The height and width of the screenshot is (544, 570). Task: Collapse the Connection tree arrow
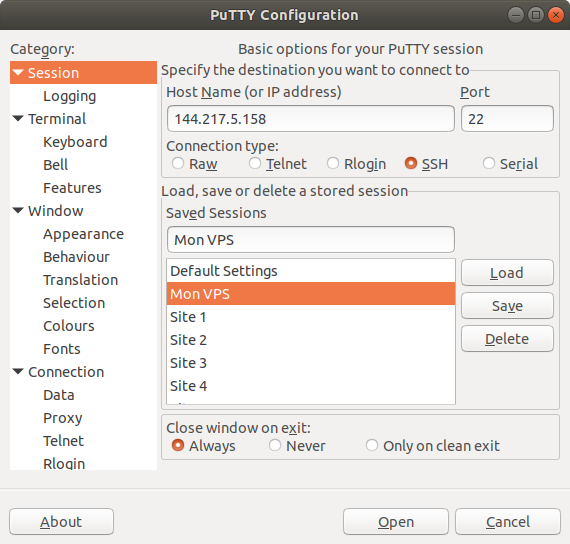(18, 372)
